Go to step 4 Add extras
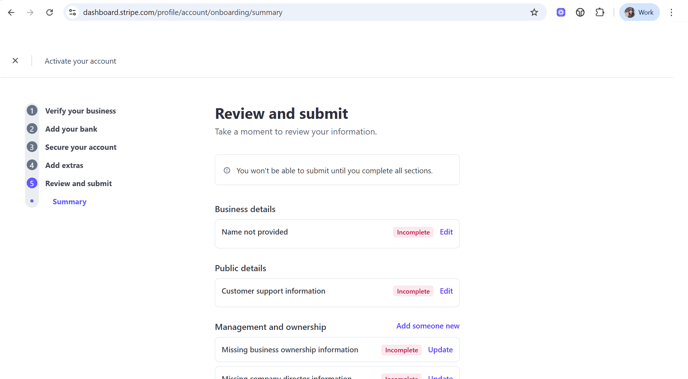The width and height of the screenshot is (688, 379). [64, 165]
